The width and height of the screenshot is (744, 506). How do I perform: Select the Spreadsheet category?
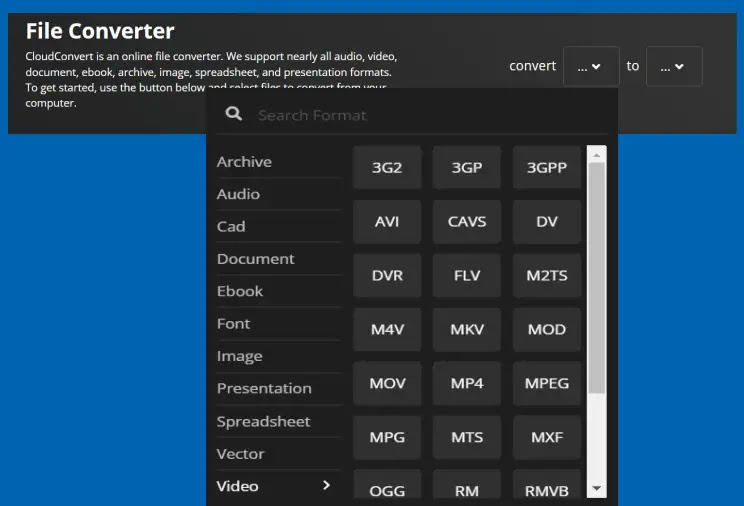coord(279,422)
